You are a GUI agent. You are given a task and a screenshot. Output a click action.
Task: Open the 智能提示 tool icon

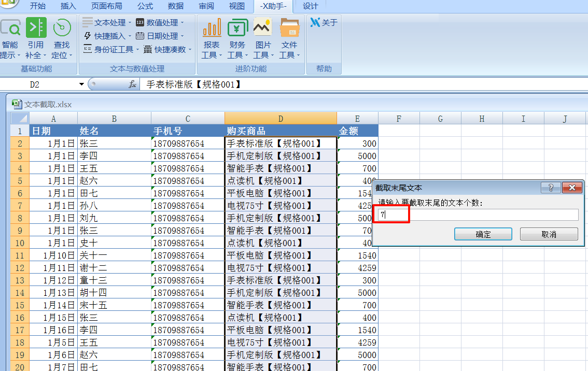[x=10, y=28]
